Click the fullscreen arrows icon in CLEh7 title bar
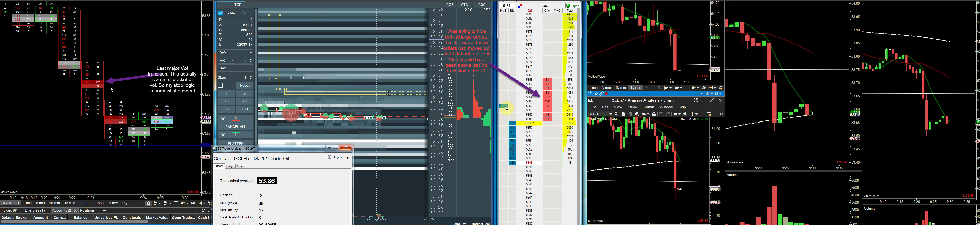 tap(695, 100)
